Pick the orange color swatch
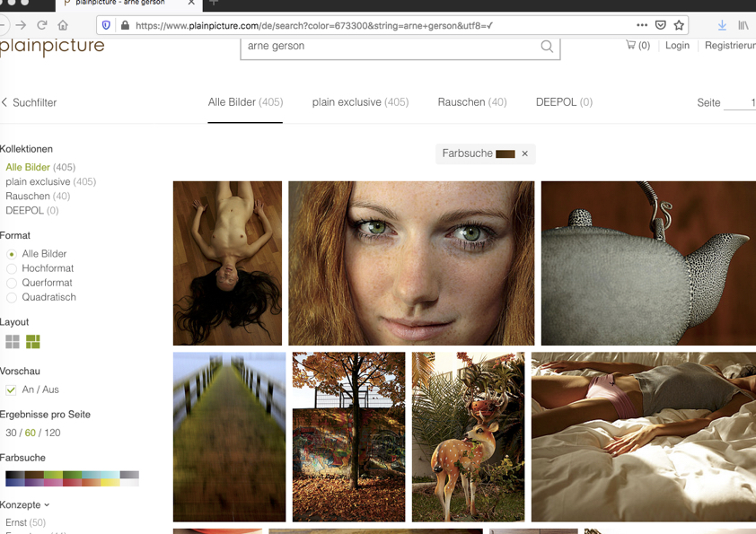 (x=91, y=483)
